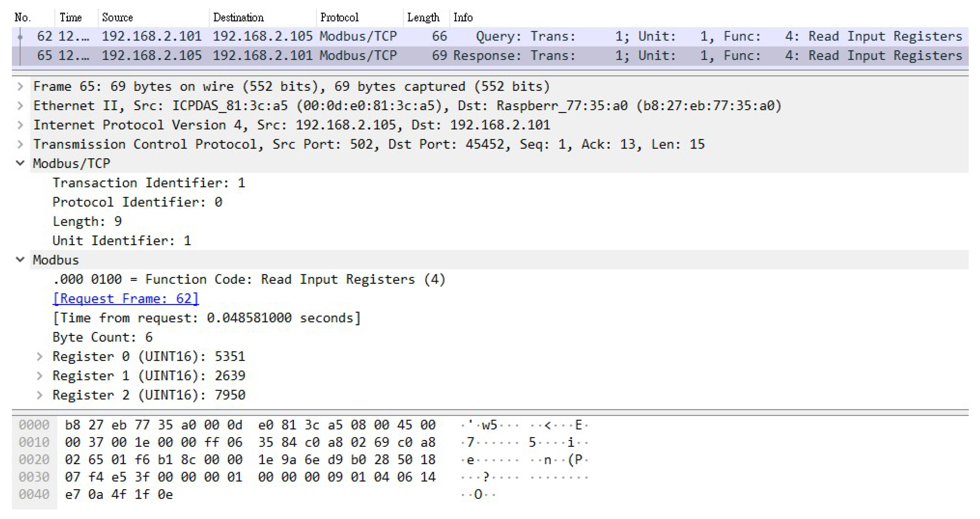
Task: Expand Register 2 value 7950
Action: [40, 396]
